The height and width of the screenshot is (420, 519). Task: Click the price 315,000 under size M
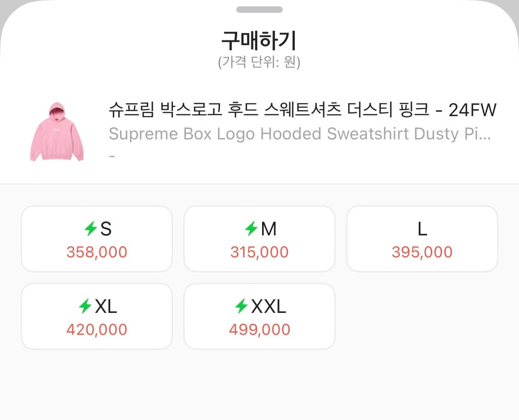tap(259, 252)
